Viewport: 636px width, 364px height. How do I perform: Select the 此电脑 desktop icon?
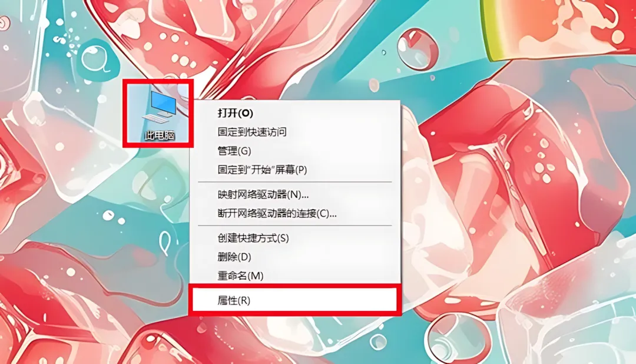158,114
